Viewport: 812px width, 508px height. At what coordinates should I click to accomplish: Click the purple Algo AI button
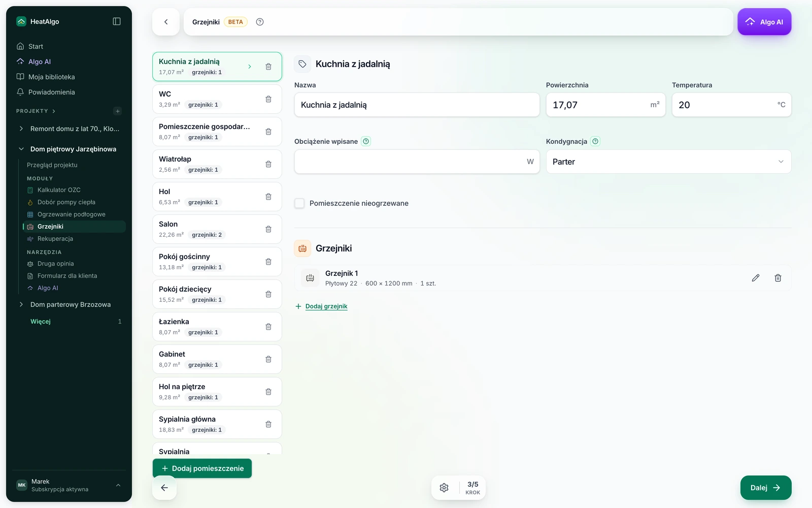point(764,22)
